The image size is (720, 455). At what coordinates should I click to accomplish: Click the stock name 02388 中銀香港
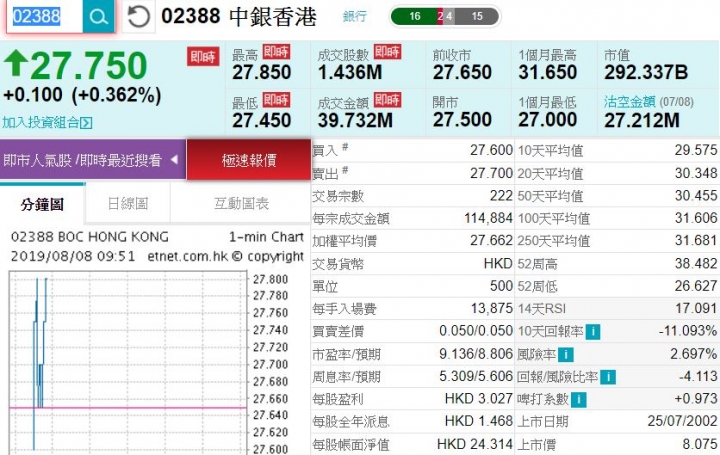pyautogui.click(x=239, y=17)
